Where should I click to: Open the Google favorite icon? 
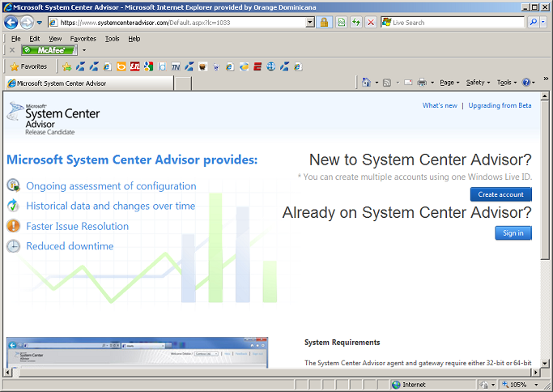148,66
